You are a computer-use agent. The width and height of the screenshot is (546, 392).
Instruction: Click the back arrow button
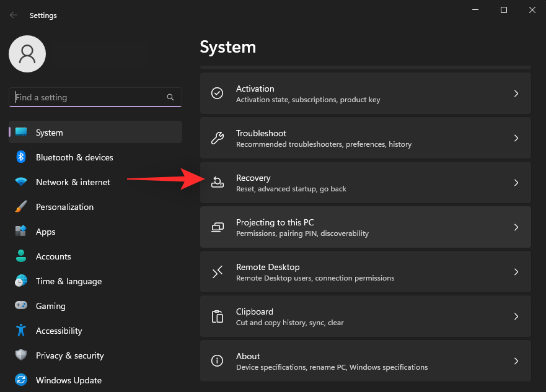pos(12,15)
